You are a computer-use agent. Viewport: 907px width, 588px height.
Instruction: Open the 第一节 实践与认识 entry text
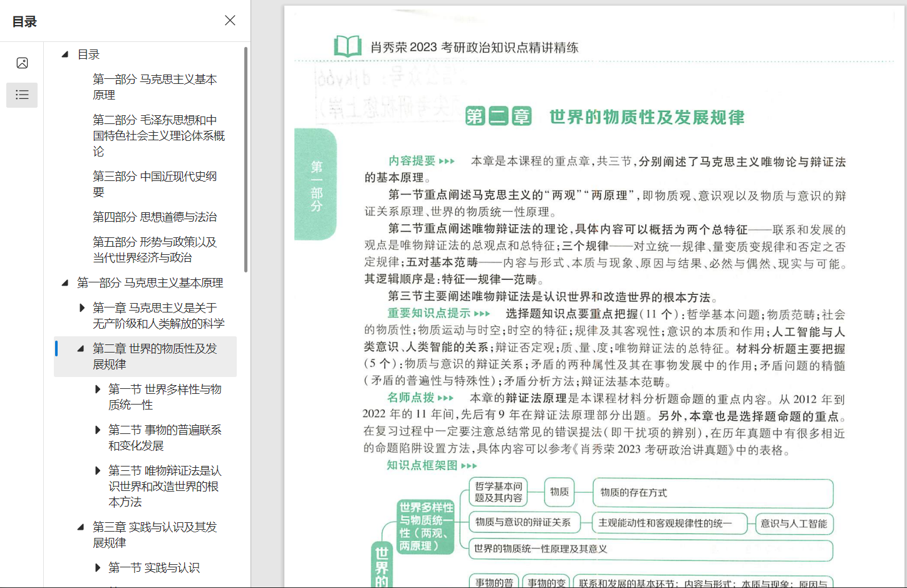(154, 567)
